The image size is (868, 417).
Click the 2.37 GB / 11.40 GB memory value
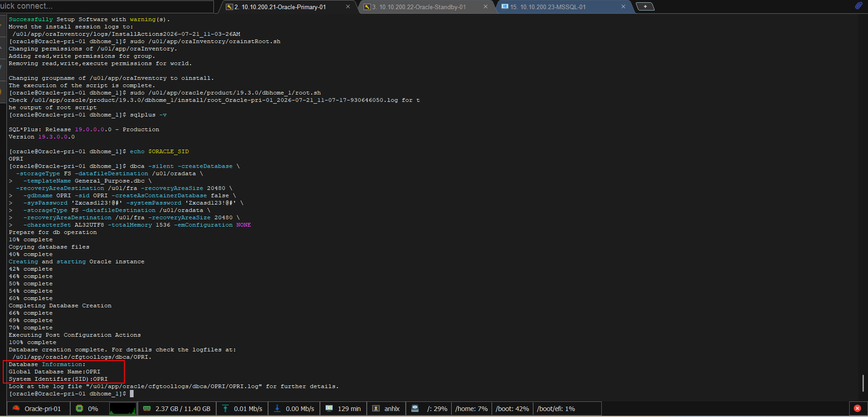(183, 409)
